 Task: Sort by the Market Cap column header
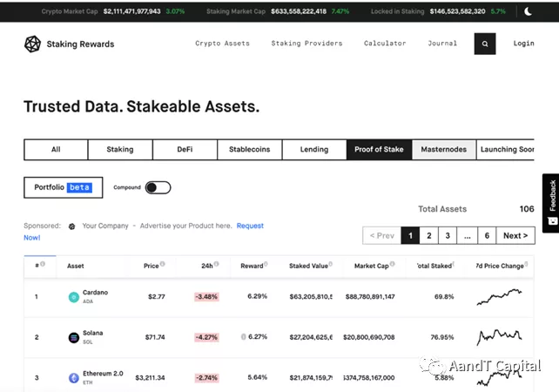tap(372, 266)
